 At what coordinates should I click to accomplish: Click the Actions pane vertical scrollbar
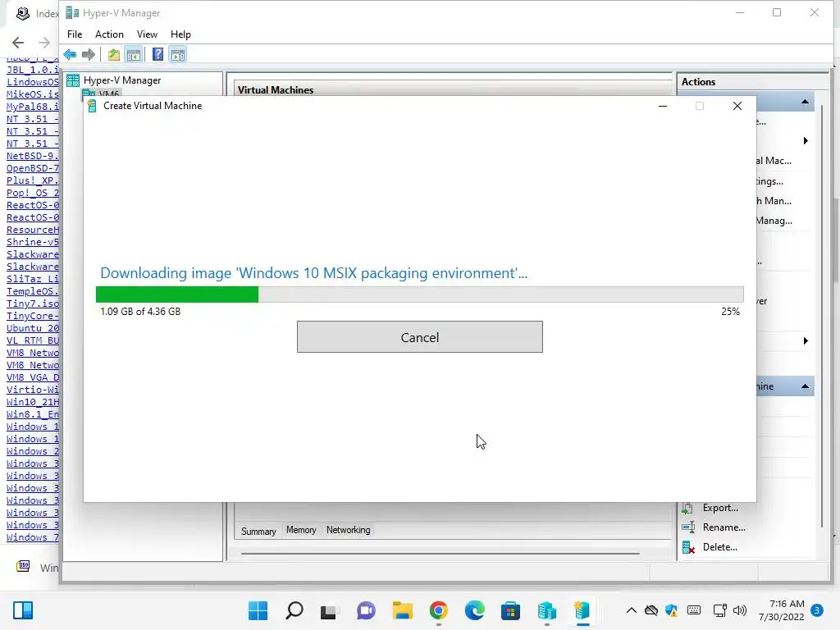[x=822, y=316]
